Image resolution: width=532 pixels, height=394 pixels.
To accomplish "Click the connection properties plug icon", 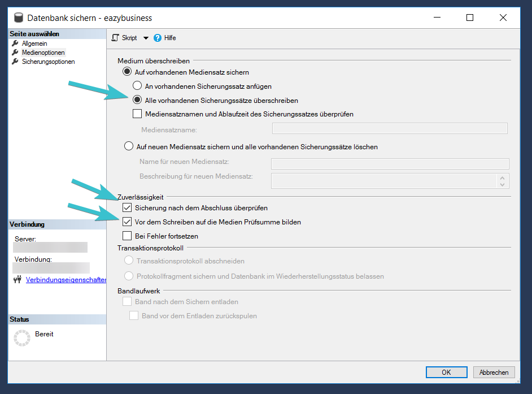I will (17, 280).
